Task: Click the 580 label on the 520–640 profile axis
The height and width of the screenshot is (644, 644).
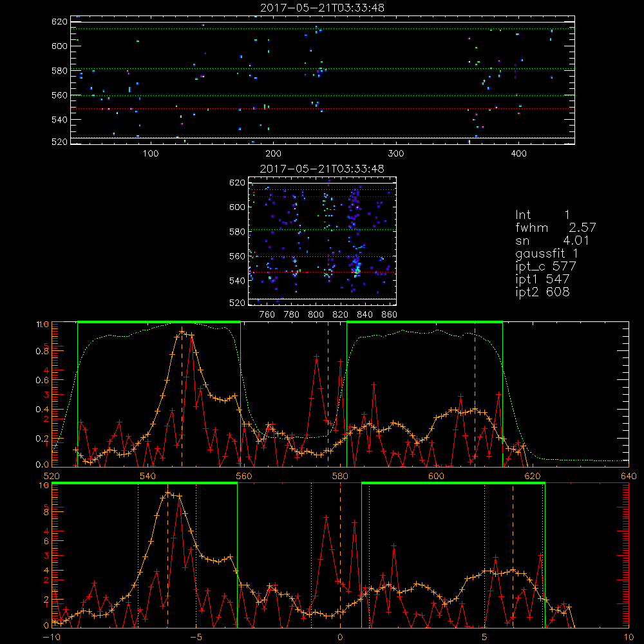Action: (340, 476)
